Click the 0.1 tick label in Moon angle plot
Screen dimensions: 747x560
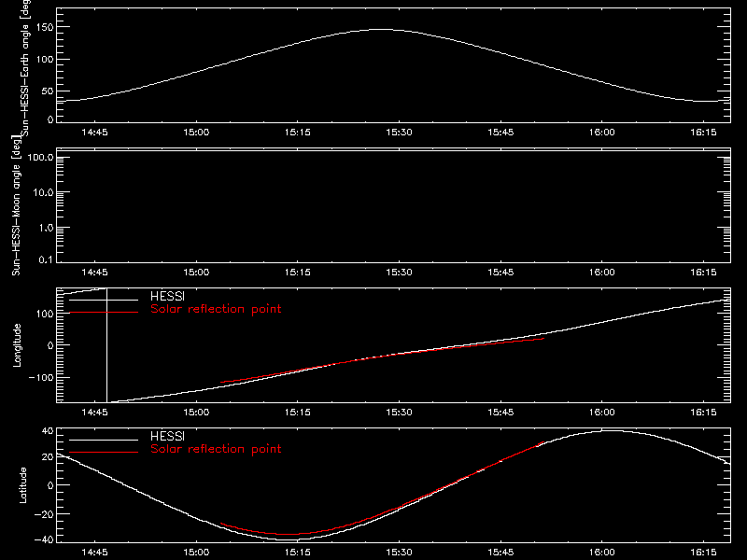46,259
